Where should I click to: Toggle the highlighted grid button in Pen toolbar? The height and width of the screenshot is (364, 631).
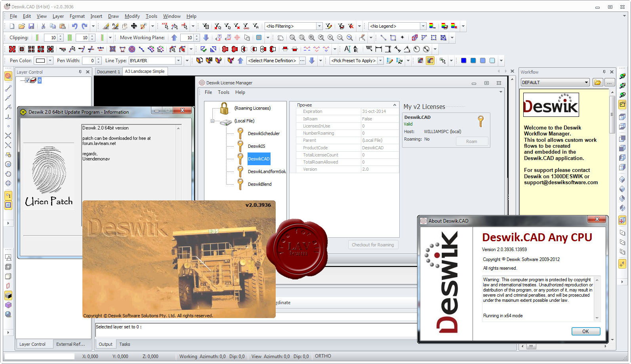pyautogui.click(x=430, y=61)
